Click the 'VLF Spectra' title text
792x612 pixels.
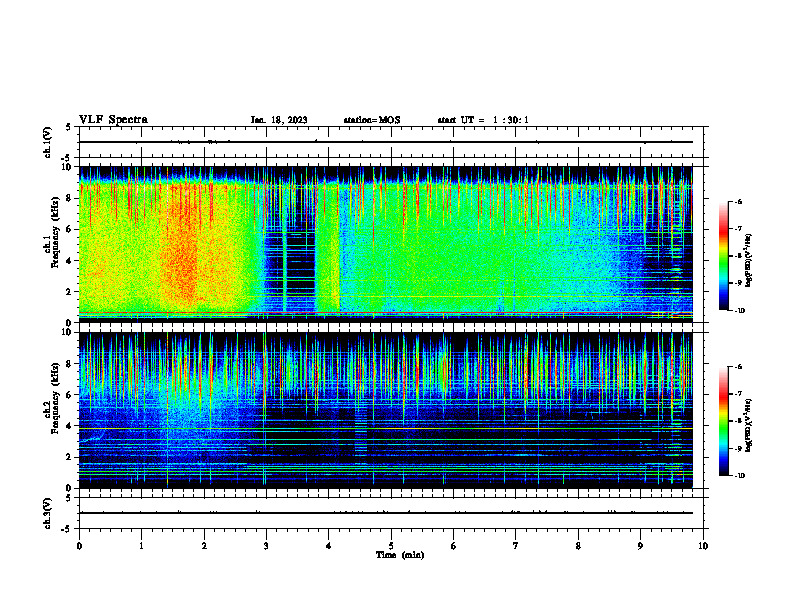[x=113, y=120]
